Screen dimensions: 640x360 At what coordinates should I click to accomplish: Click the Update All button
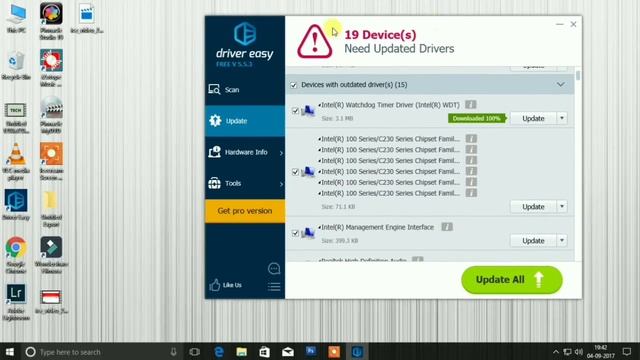coord(512,280)
